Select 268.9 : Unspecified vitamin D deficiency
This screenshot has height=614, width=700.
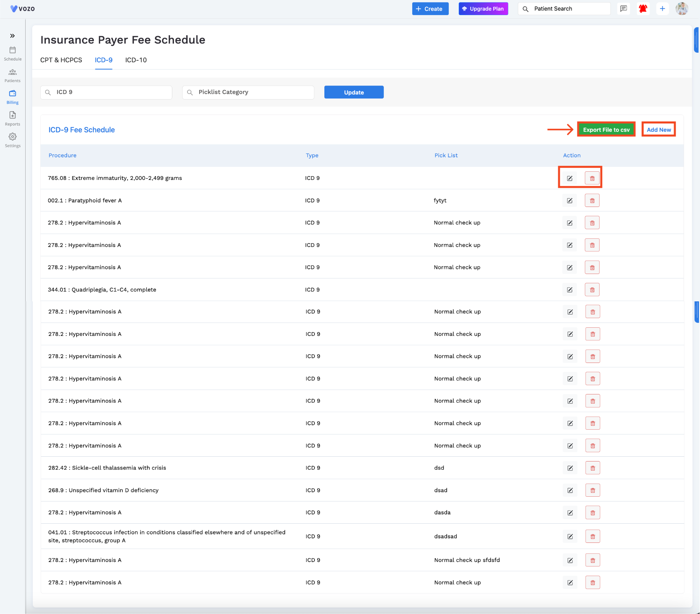pyautogui.click(x=103, y=490)
